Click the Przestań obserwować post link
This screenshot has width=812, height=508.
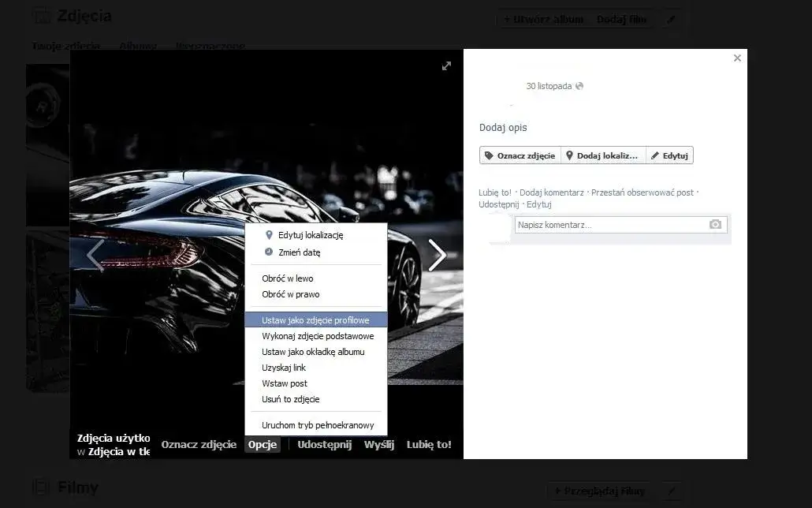[x=642, y=192]
